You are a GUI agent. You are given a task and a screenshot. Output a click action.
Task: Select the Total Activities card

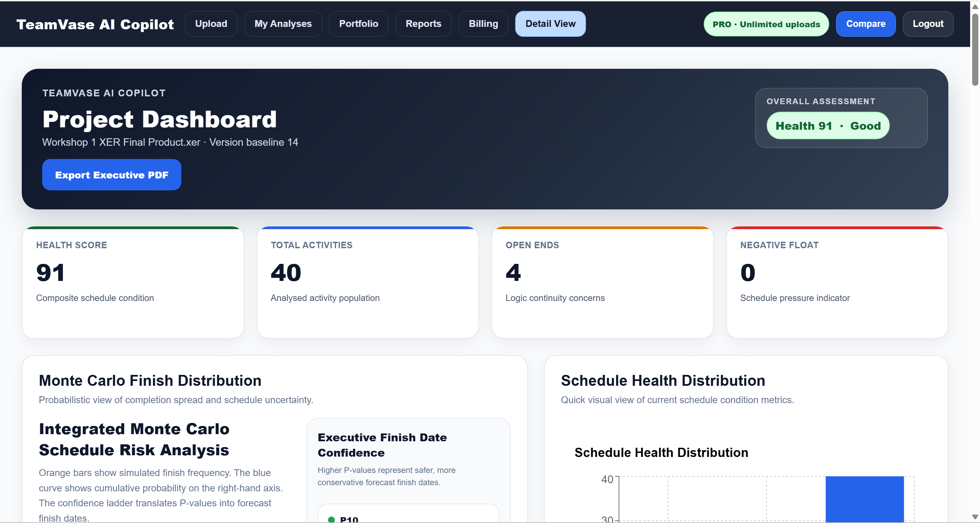tap(367, 282)
